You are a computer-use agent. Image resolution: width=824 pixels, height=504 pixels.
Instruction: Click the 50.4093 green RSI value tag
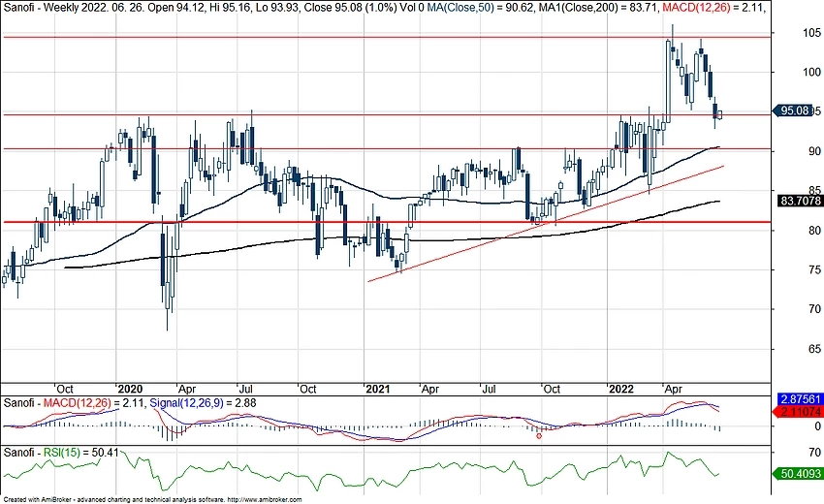[x=798, y=474]
